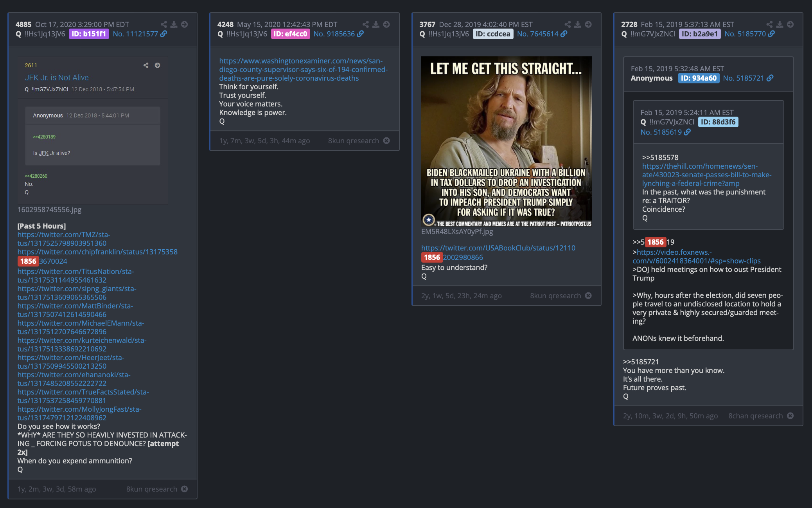Viewport: 812px width, 508px height.
Task: Click link icon next to No. 9185636
Action: click(360, 34)
